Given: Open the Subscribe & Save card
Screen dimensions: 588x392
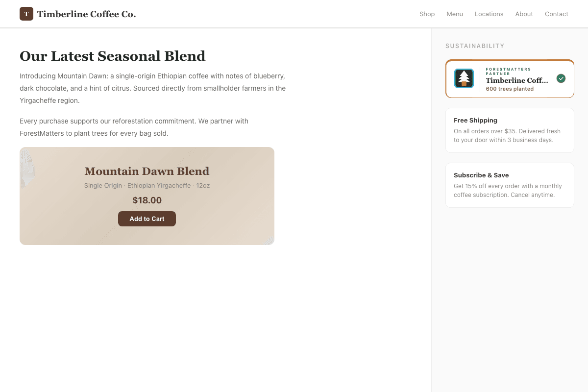Looking at the screenshot, I should 510,185.
